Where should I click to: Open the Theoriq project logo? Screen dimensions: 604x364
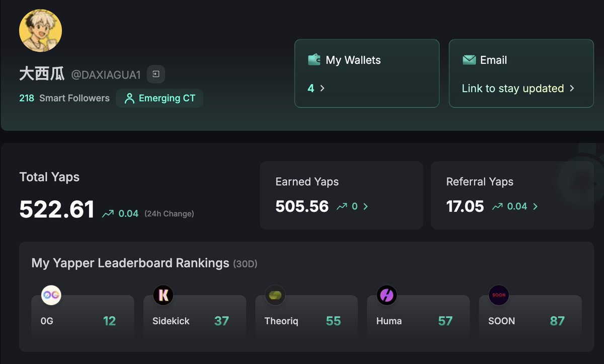click(x=275, y=295)
